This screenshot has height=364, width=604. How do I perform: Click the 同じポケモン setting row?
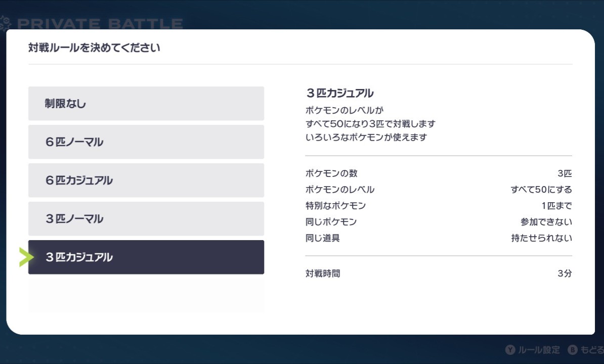pos(439,221)
